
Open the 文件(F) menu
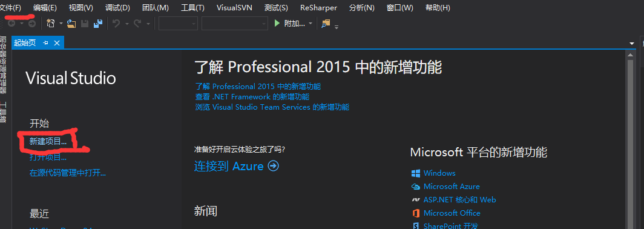[x=10, y=8]
